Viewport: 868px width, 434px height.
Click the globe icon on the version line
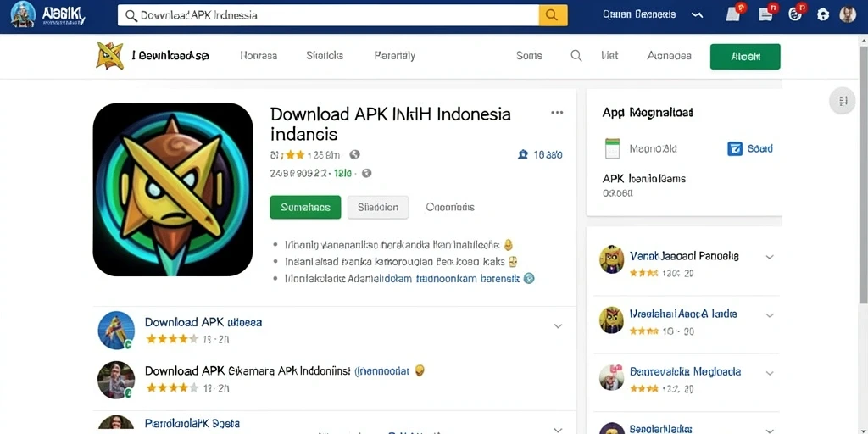366,173
